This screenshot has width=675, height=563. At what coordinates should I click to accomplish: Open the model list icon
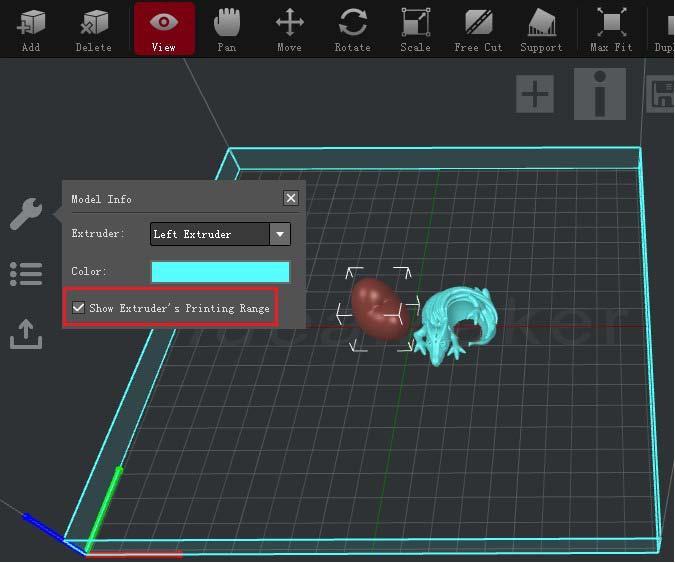pyautogui.click(x=26, y=274)
